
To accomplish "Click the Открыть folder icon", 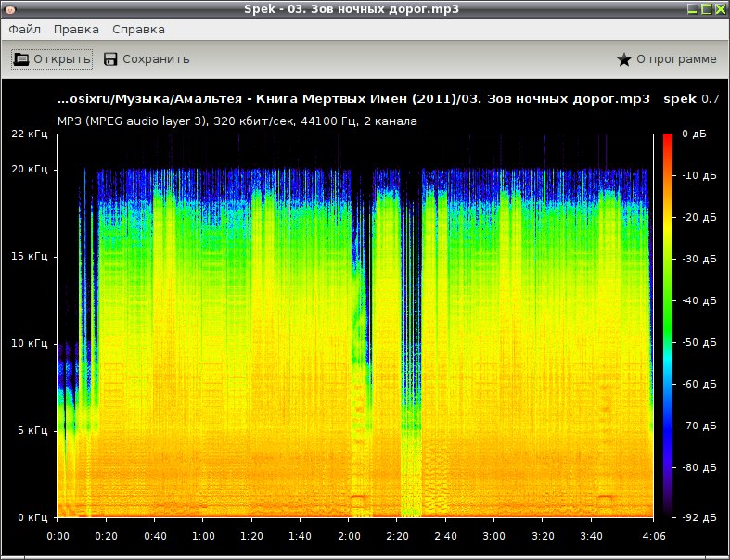I will click(x=21, y=59).
